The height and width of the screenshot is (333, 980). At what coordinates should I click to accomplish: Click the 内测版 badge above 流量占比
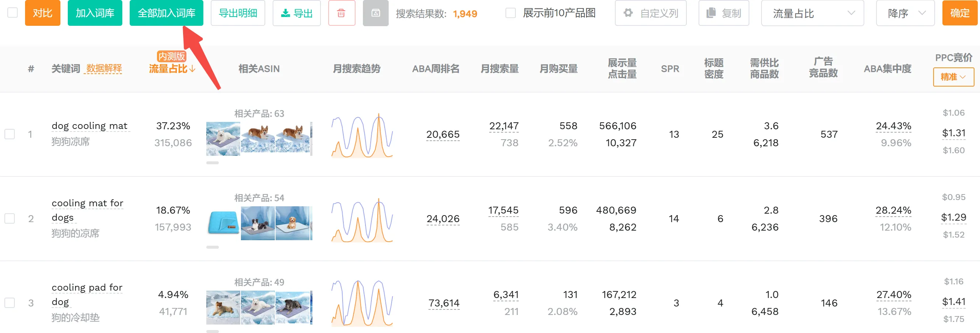tap(172, 57)
